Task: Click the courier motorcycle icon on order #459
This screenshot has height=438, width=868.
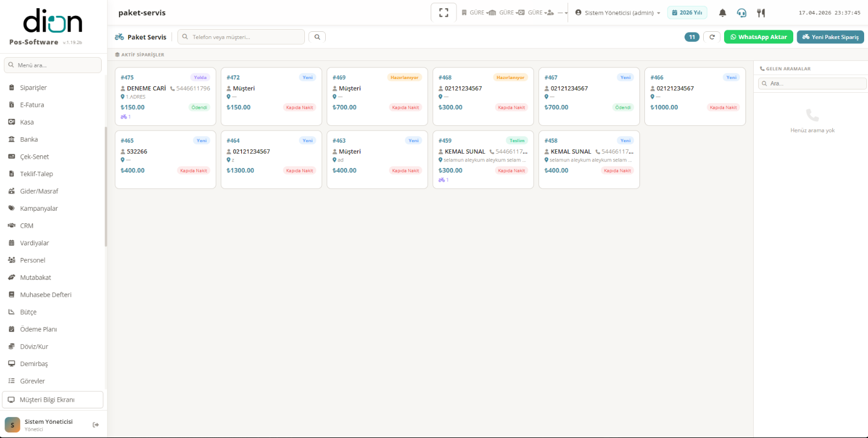Action: click(x=442, y=180)
